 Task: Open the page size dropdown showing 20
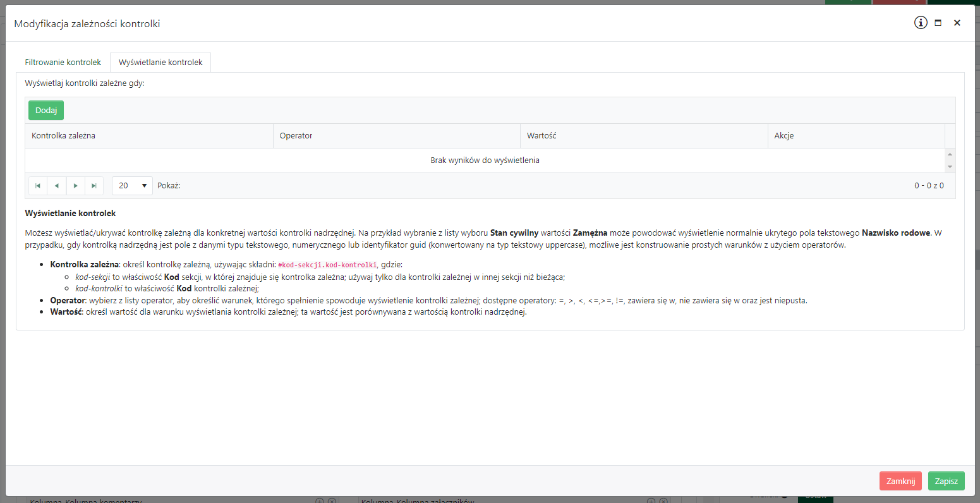coord(132,186)
